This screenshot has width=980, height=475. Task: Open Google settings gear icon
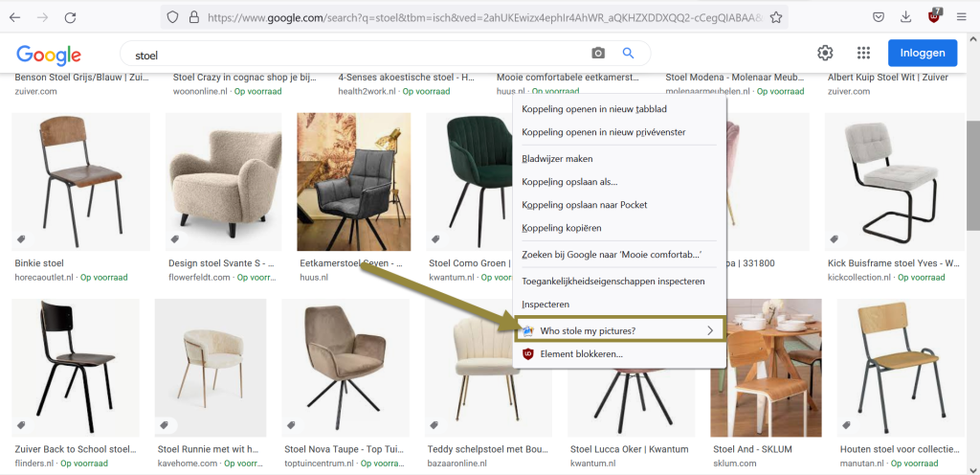[x=825, y=54]
